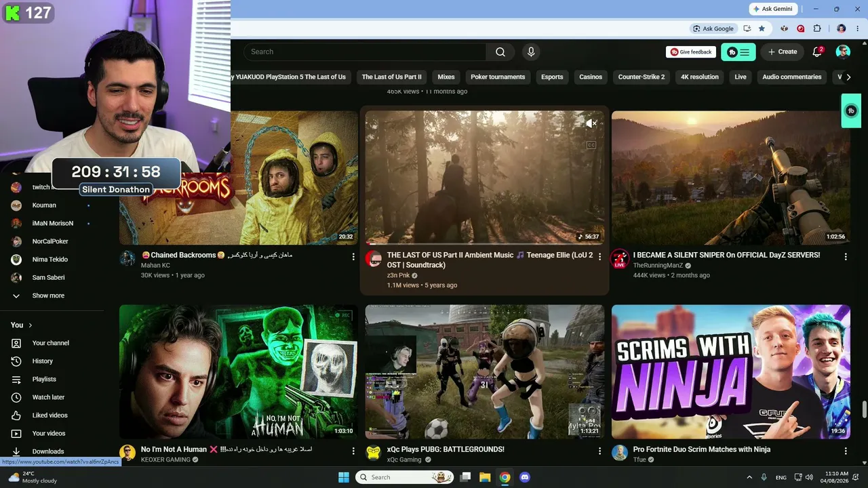The width and height of the screenshot is (868, 488).
Task: Select the Poker tournaments chip
Action: coord(498,77)
